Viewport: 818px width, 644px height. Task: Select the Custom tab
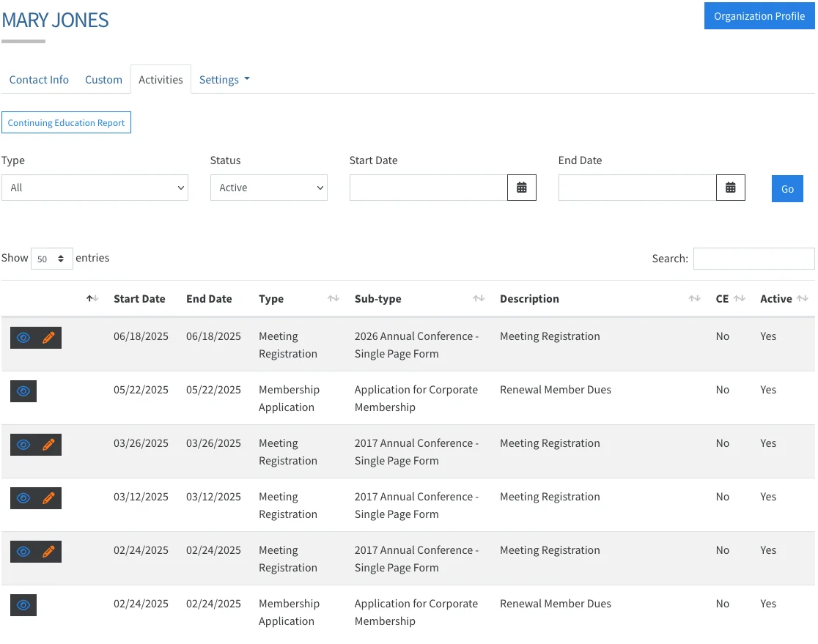[x=103, y=79]
